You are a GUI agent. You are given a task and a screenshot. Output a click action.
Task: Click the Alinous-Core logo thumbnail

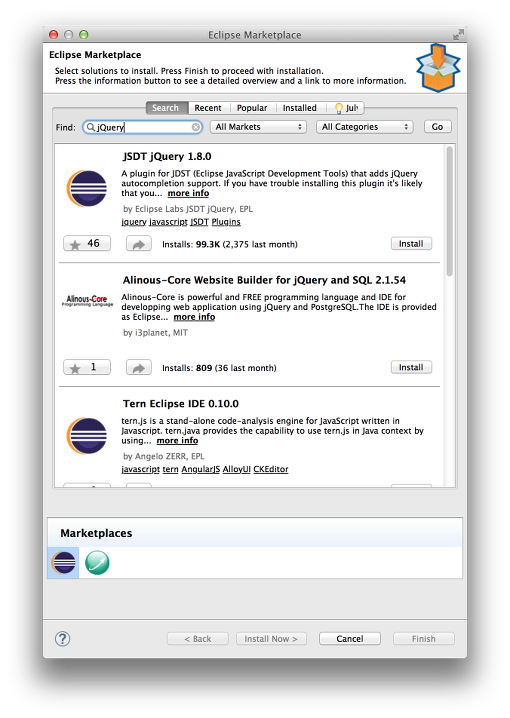[x=87, y=300]
